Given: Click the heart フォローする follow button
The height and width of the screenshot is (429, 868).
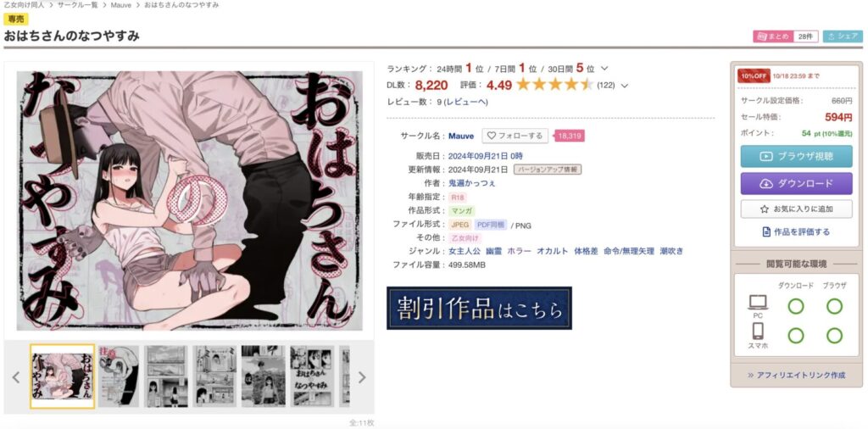Looking at the screenshot, I should click(x=515, y=136).
